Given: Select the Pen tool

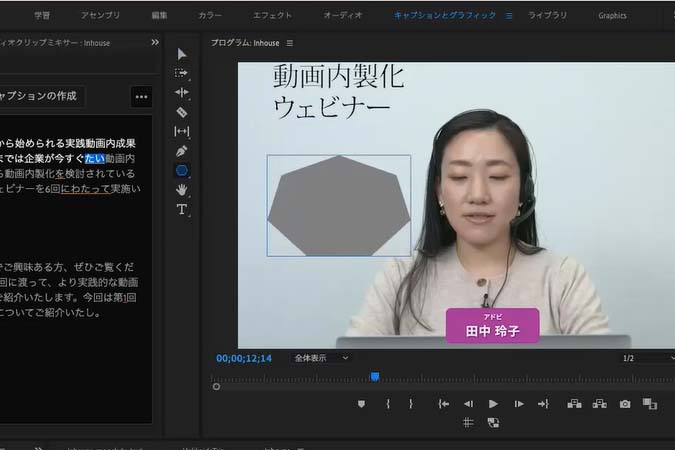Looking at the screenshot, I should (182, 151).
